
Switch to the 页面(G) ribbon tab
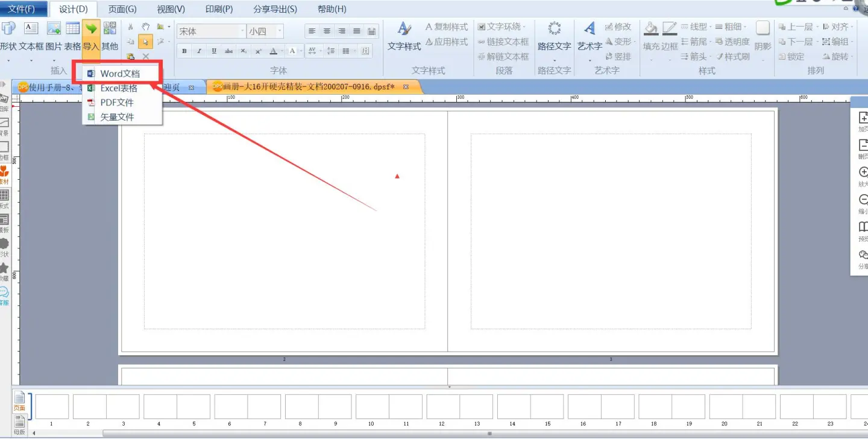point(122,9)
